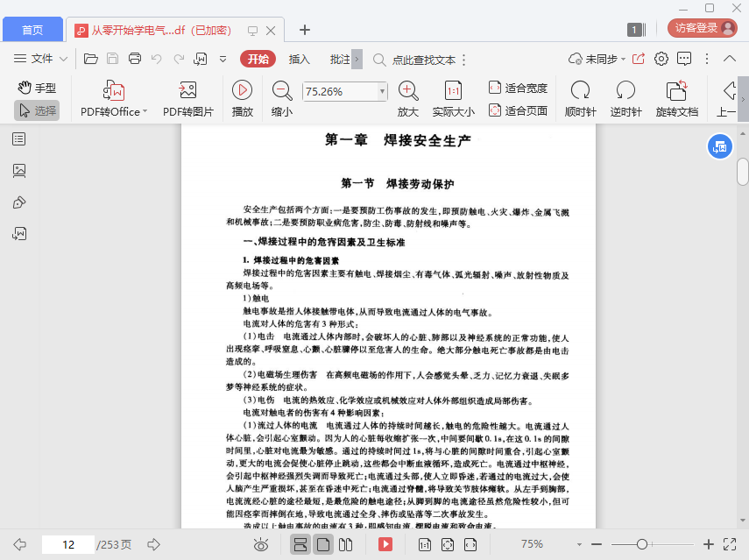749x560 pixels.
Task: Select the 从零开始学电气 document tab
Action: [160, 31]
